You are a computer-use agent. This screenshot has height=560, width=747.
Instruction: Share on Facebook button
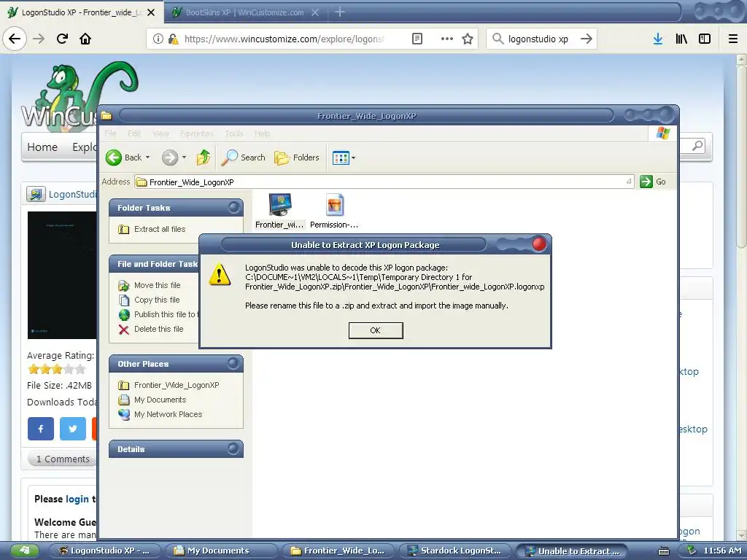[x=41, y=429]
